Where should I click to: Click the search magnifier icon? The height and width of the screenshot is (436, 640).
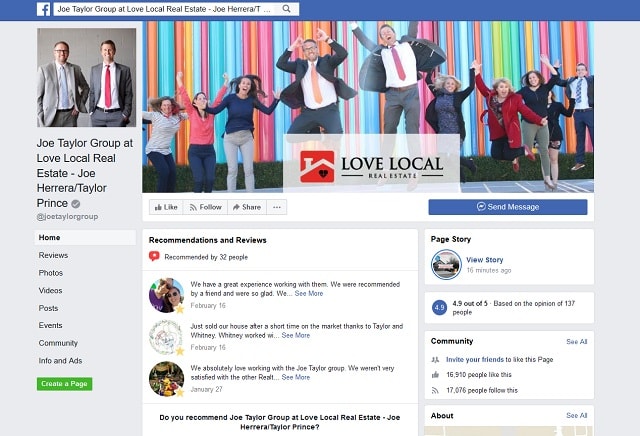click(287, 9)
